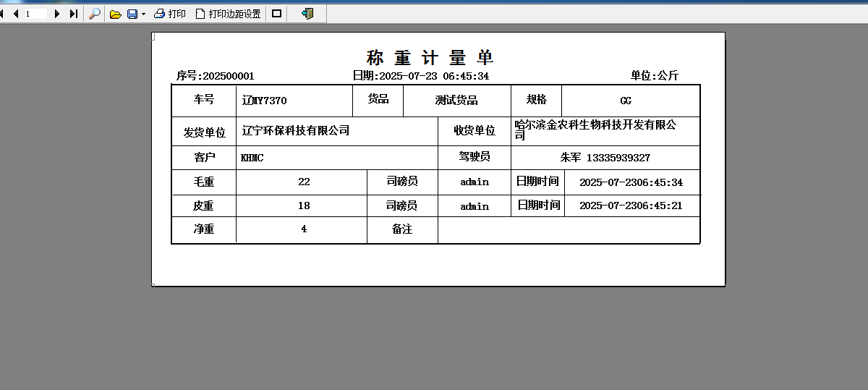Viewport: 868px width, 390px height.
Task: Click the gross weight value 22
Action: tap(304, 182)
